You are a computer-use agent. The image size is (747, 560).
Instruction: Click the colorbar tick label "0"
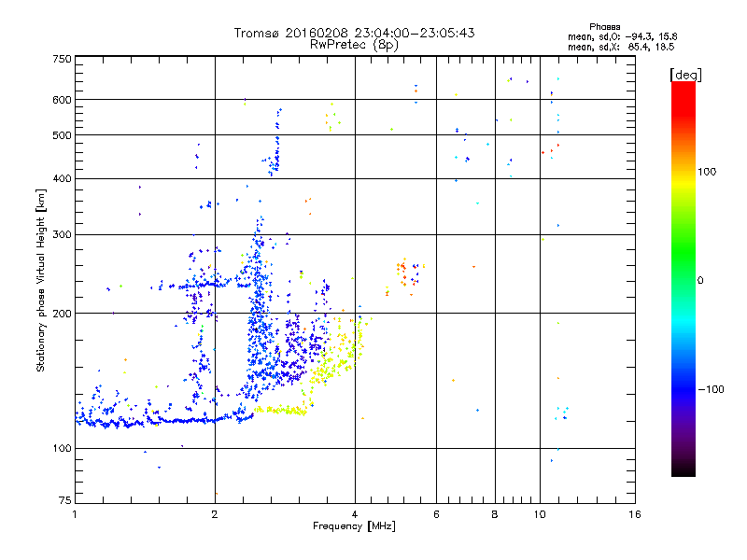[x=700, y=281]
